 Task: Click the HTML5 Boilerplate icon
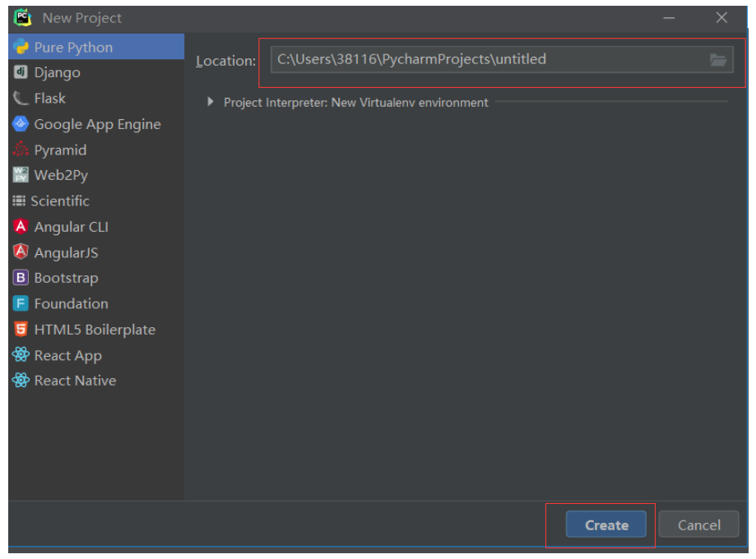pyautogui.click(x=21, y=329)
